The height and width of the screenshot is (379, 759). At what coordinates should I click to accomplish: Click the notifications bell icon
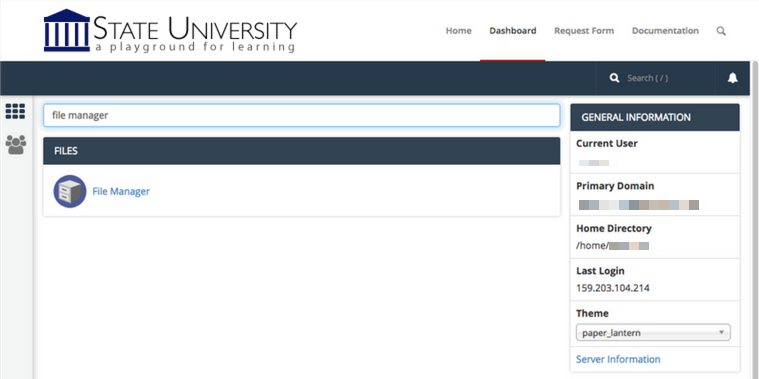click(732, 78)
